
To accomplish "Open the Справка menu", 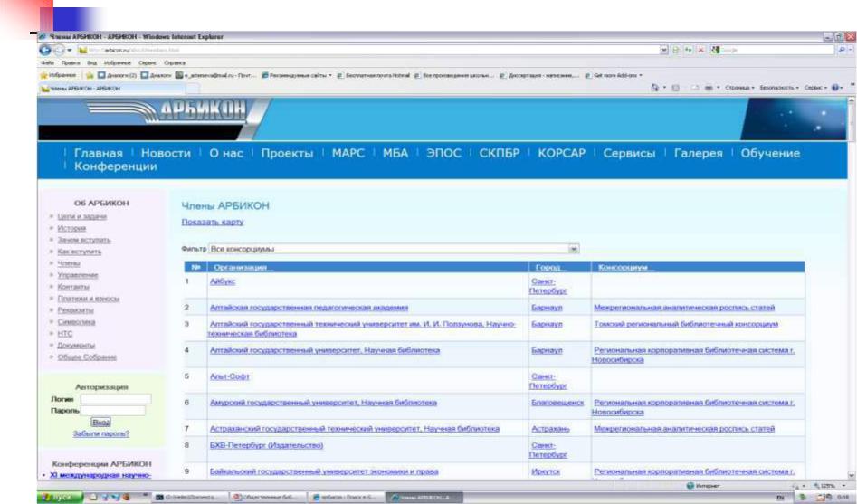I will [x=175, y=62].
